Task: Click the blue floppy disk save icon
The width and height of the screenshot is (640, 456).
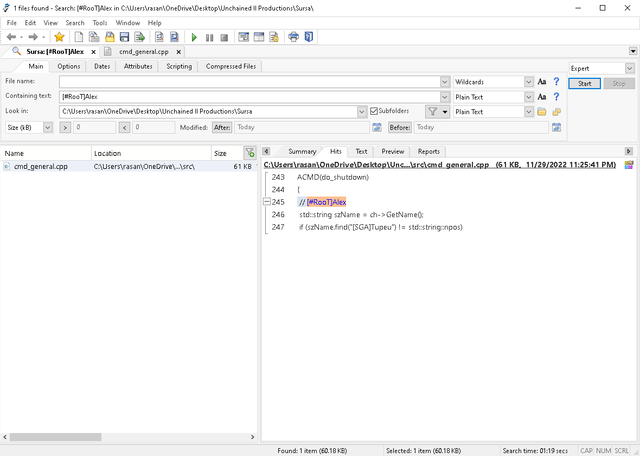Action: (x=124, y=37)
